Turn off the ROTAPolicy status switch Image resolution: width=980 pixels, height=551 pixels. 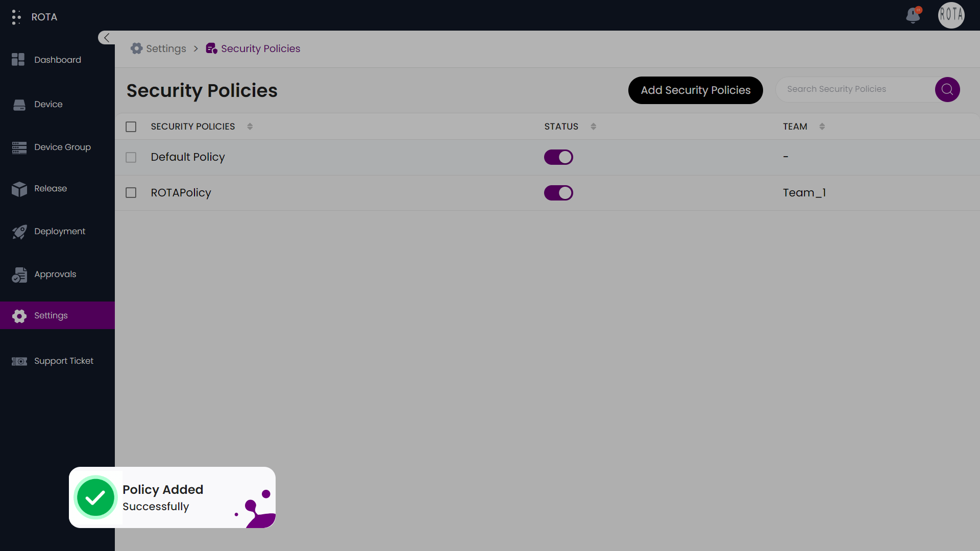558,193
